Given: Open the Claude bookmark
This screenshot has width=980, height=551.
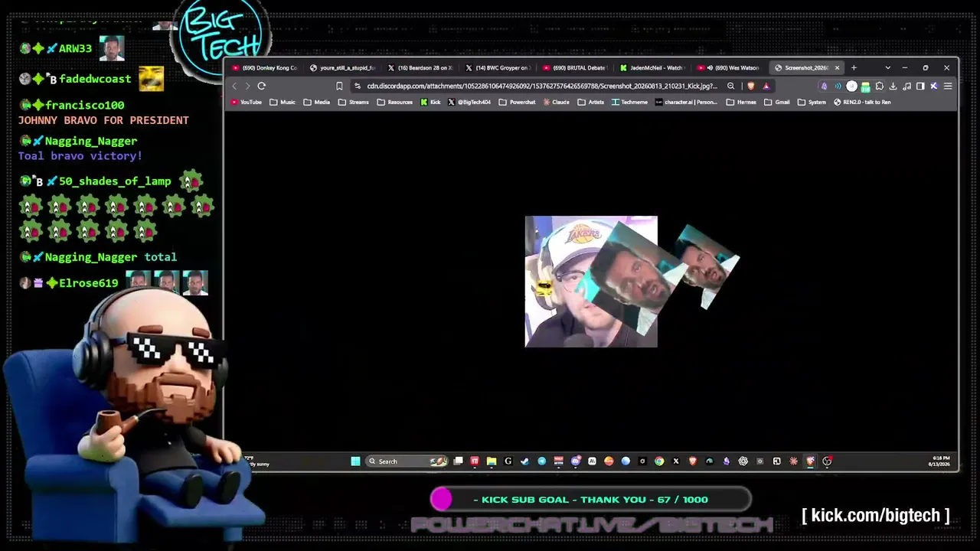Looking at the screenshot, I should tap(557, 103).
